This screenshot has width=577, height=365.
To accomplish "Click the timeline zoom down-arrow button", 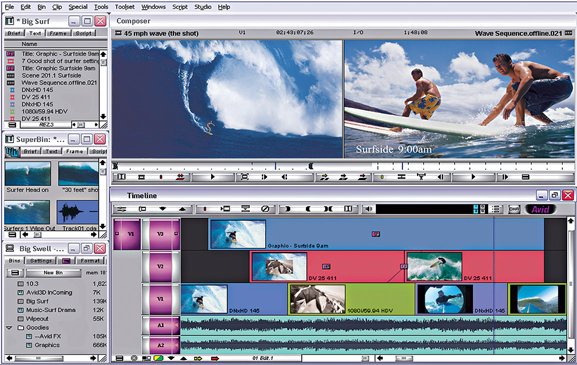I will tap(171, 358).
